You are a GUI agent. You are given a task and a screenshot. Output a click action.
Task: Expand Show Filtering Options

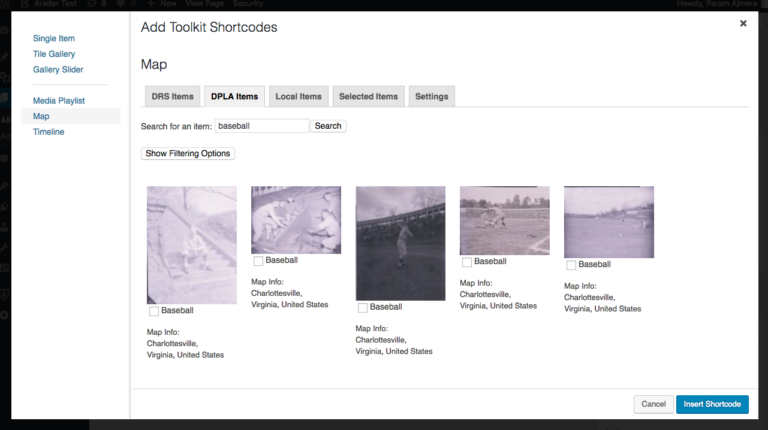(188, 154)
